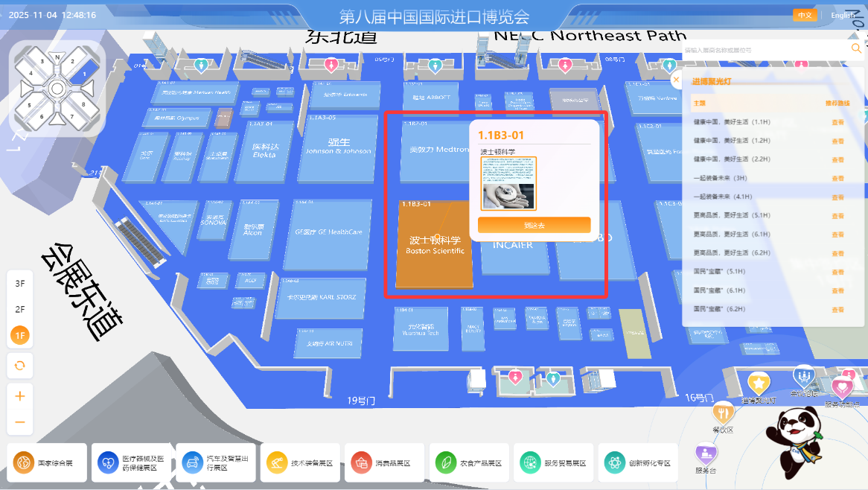Open the 波士顿科学 popup thumbnail image

click(508, 183)
